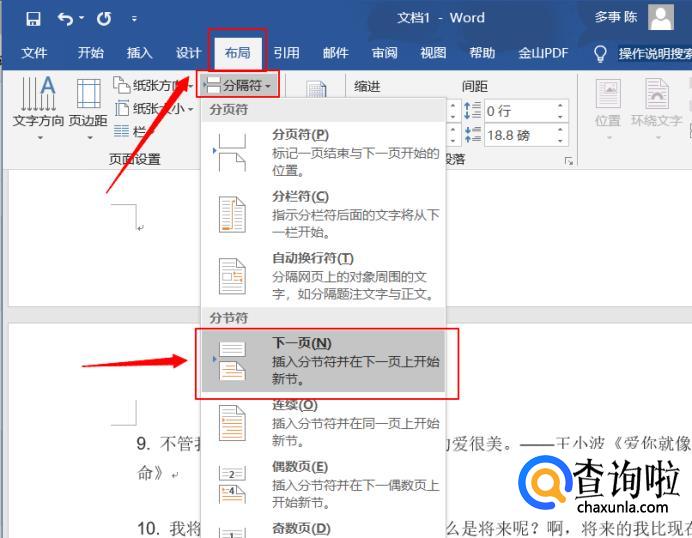Open paragraph settings dialog launcher
This screenshot has width=692, height=538.
[x=568, y=161]
